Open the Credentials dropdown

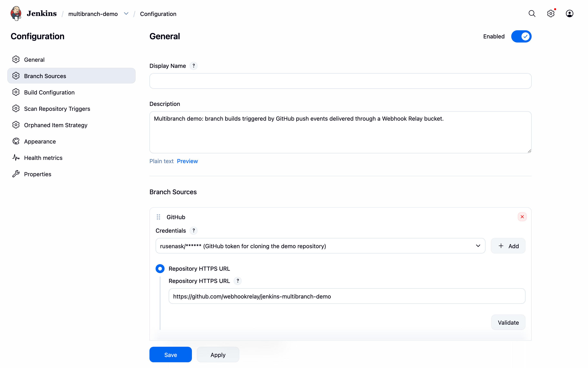320,246
